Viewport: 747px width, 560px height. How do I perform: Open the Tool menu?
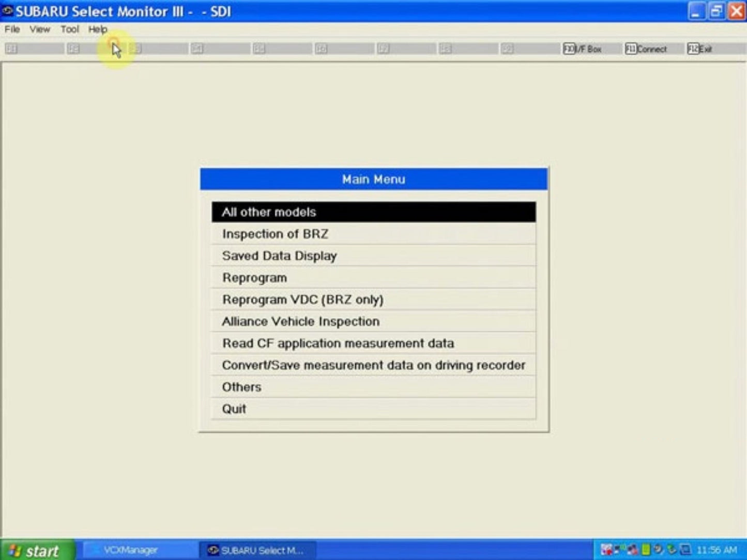[x=69, y=29]
